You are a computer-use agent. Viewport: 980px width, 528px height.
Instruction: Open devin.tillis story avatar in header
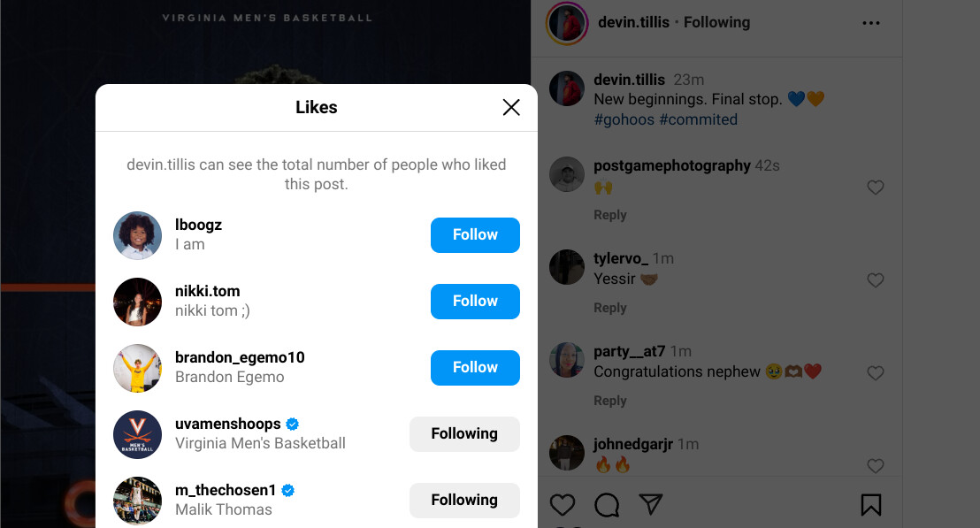click(x=567, y=24)
